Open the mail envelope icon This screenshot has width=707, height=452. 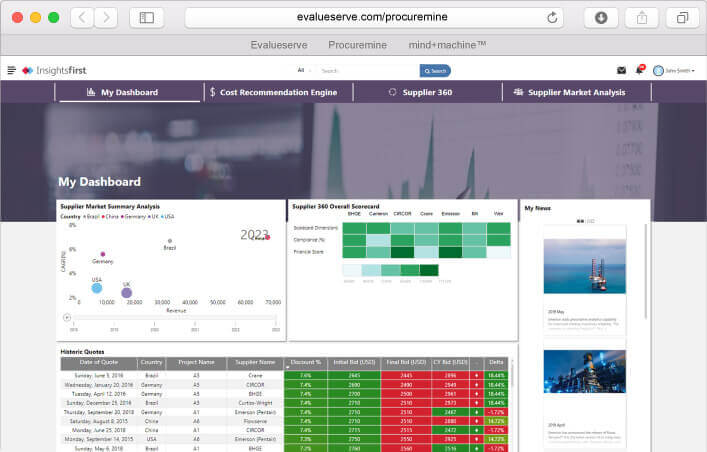(621, 70)
